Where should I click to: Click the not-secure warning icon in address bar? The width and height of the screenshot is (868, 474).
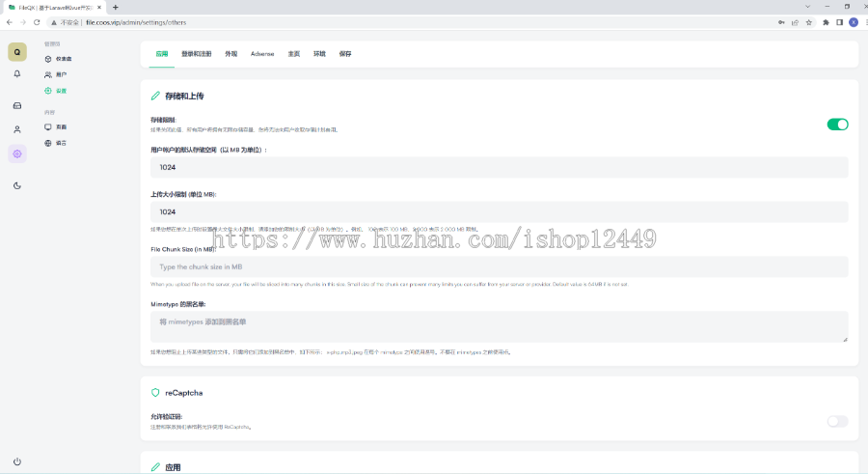click(54, 23)
